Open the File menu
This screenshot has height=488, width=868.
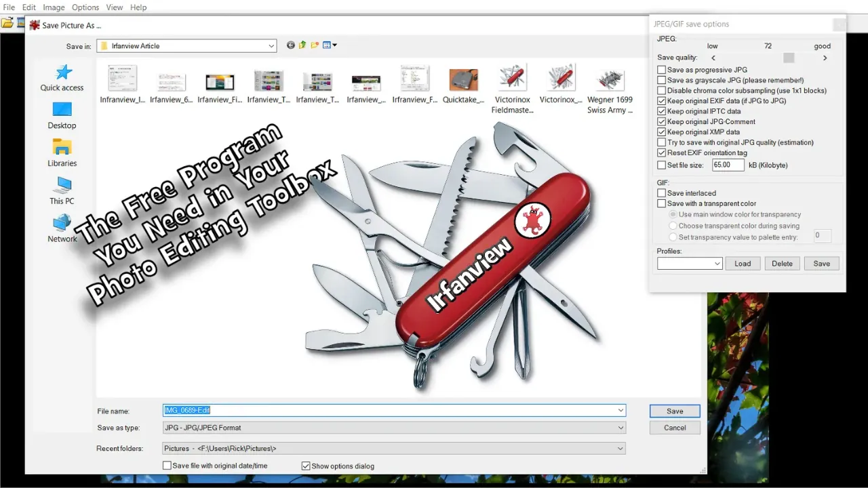click(x=9, y=7)
